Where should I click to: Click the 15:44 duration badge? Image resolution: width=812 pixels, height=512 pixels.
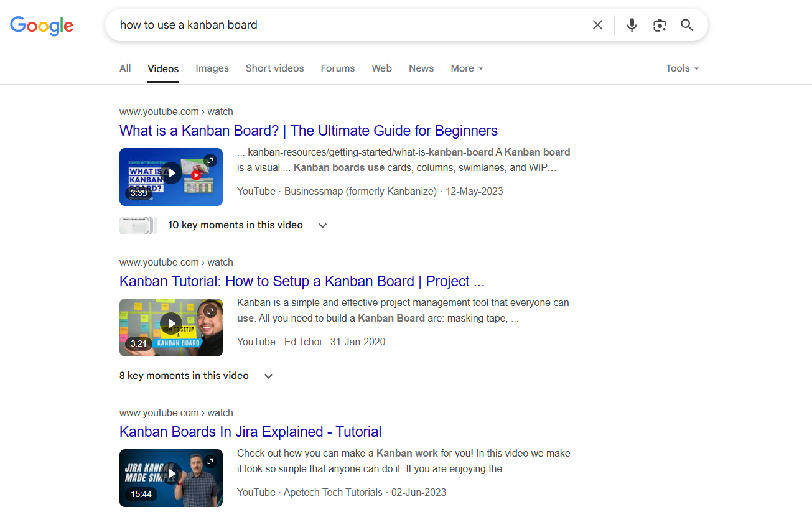click(x=141, y=495)
